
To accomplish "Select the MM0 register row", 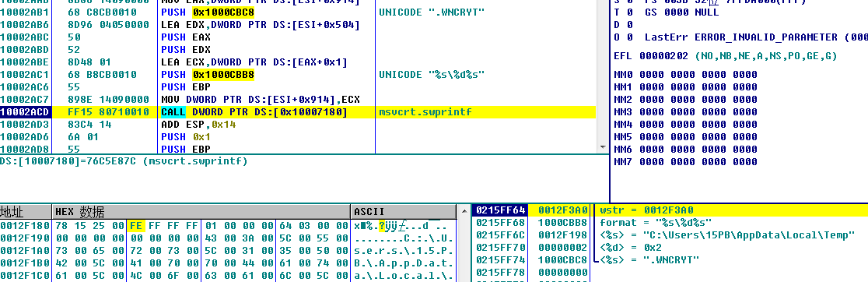I will click(x=686, y=75).
